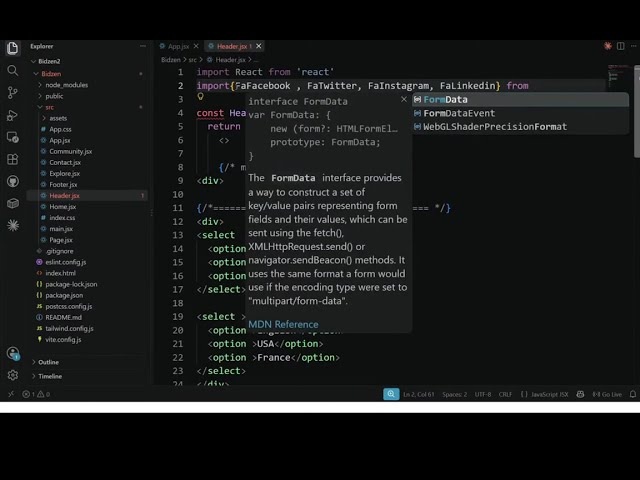Open the GitHub view in activity bar
The height and width of the screenshot is (480, 640).
[x=13, y=181]
